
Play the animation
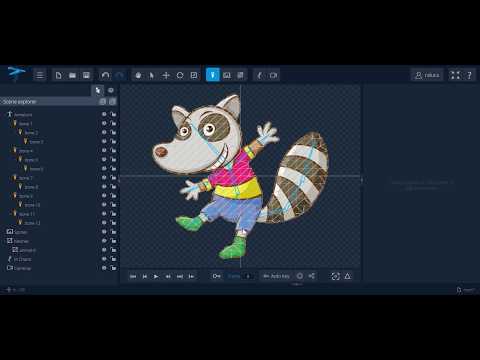coord(156,276)
